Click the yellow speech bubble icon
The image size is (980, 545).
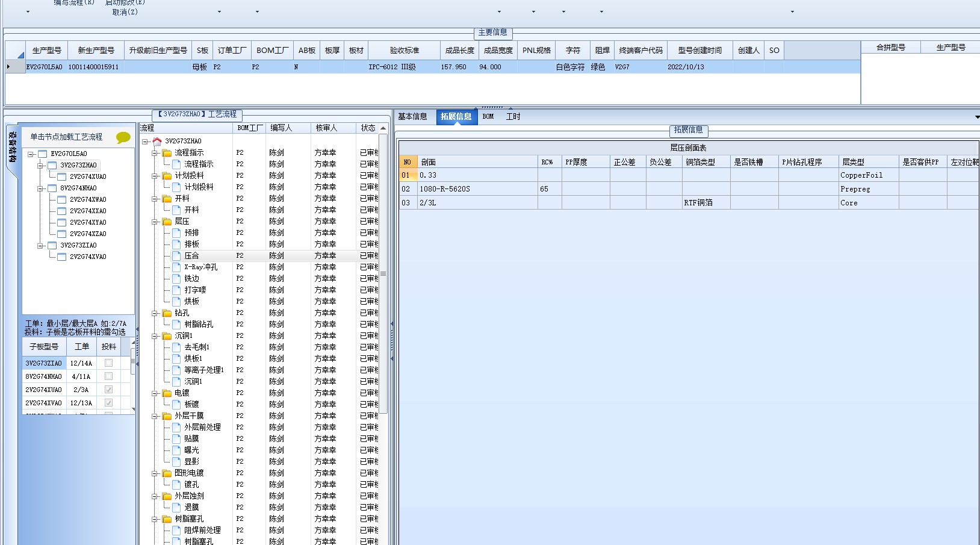123,137
